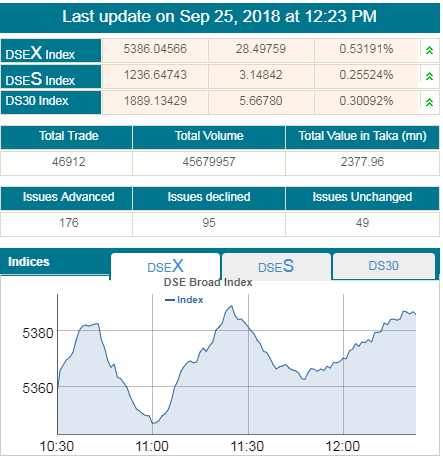Click the Total Value in Taka (mn) header
Screen dimensions: 443x458
pos(362,136)
